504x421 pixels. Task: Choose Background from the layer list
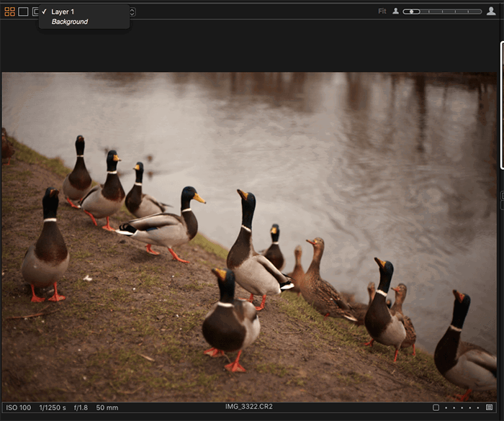pyautogui.click(x=69, y=22)
